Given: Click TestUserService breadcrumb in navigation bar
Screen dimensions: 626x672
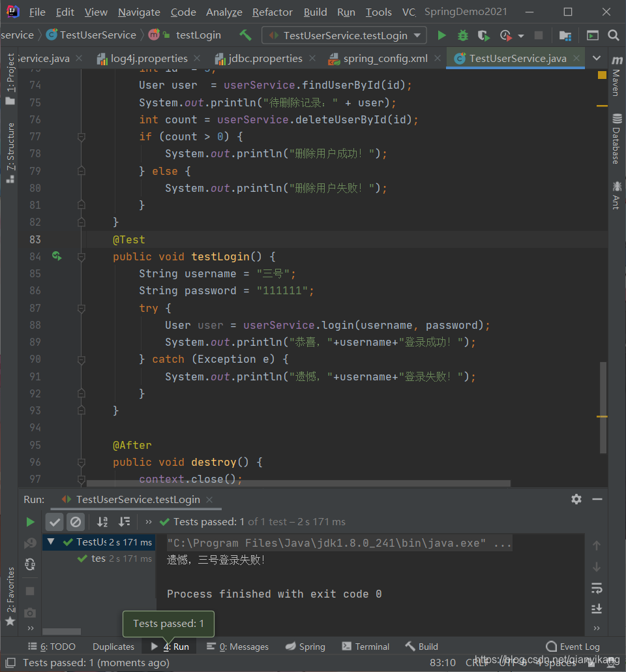Looking at the screenshot, I should pyautogui.click(x=91, y=35).
